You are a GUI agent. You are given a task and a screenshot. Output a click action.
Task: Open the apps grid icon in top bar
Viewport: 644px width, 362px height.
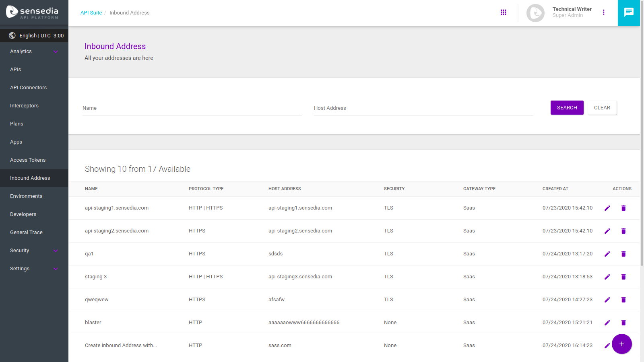504,12
